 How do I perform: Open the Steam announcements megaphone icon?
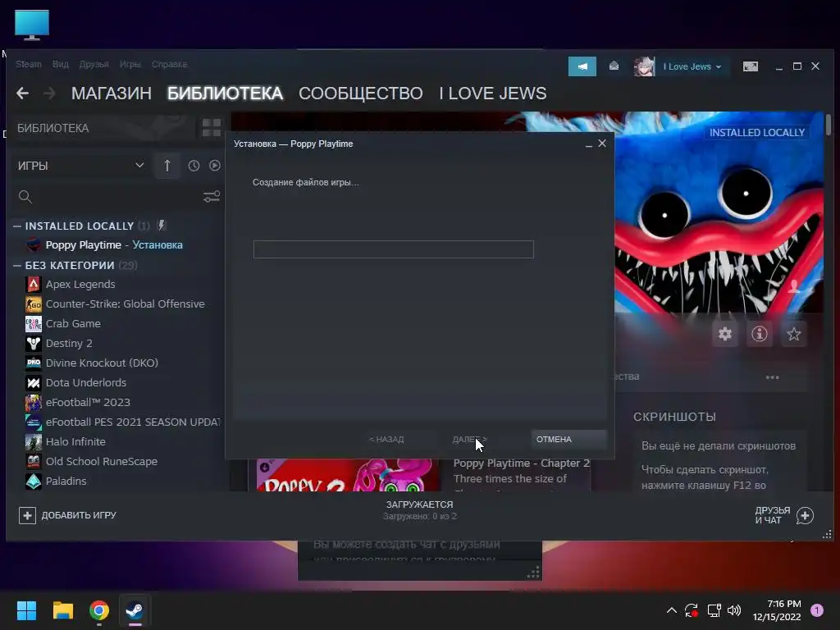582,66
